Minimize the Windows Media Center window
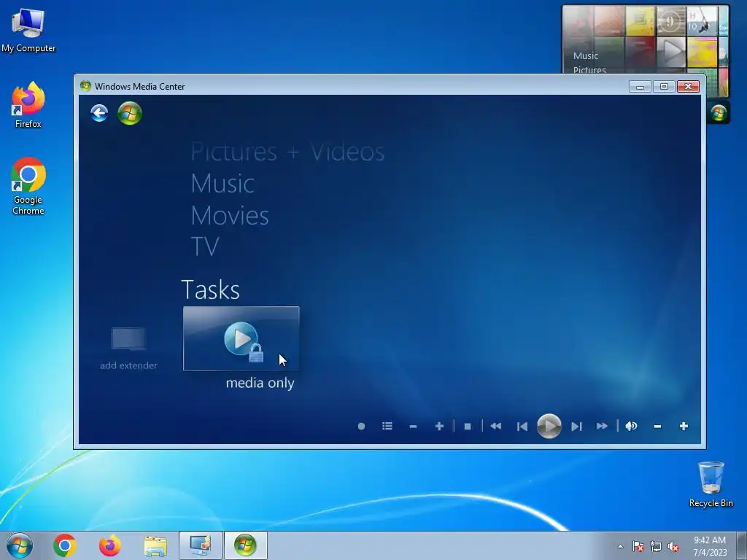Screen dimensions: 747x560 coord(640,87)
